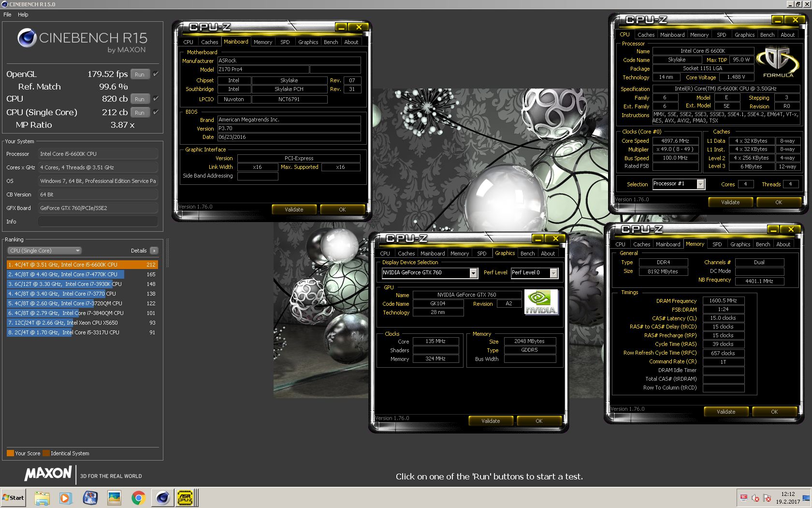
Task: Open Bench tab in Graphics CPU-Z window
Action: 528,254
